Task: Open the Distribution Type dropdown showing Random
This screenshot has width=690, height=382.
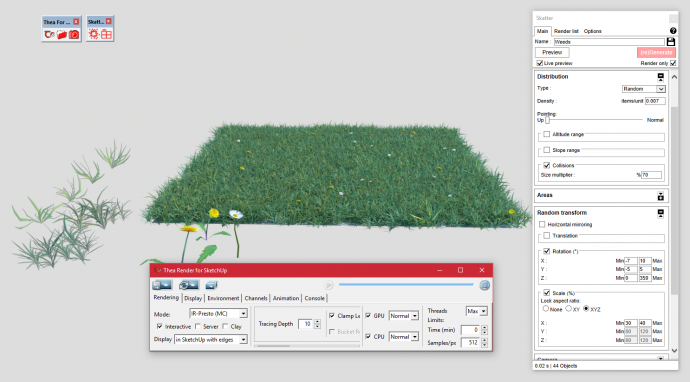Action: 643,89
